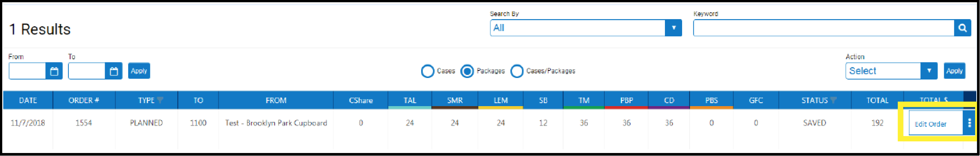Screen dimensions: 980x156
Task: Select the Cases/Packages radio button
Action: coord(517,71)
